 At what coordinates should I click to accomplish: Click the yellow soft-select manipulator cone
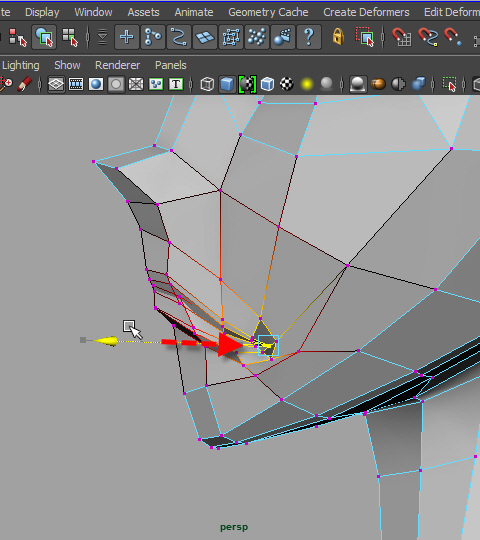point(105,341)
